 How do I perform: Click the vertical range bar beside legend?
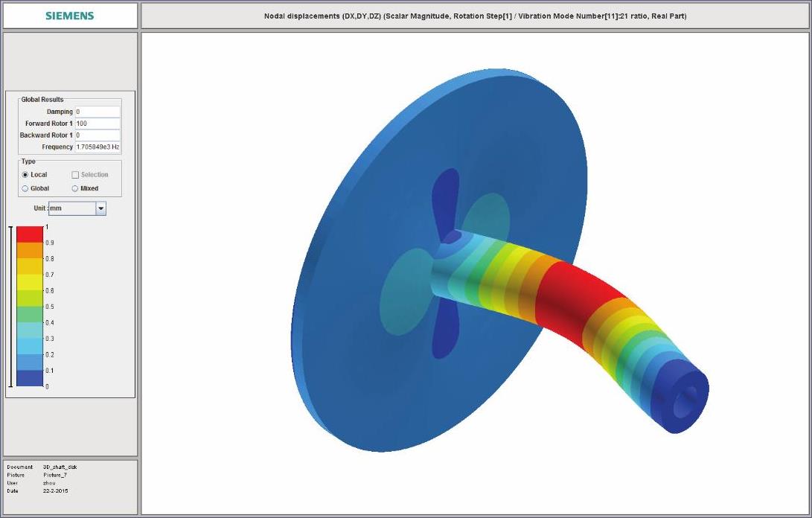click(10, 306)
